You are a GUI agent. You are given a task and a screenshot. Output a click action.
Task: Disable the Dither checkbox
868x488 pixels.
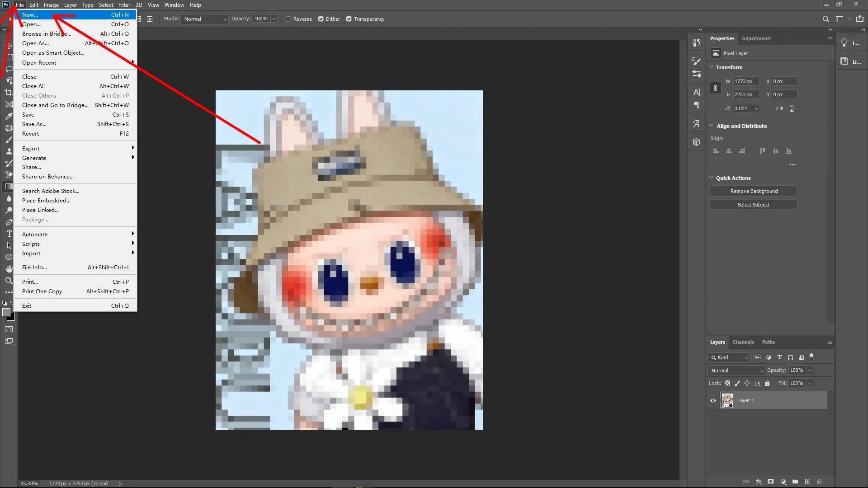321,19
